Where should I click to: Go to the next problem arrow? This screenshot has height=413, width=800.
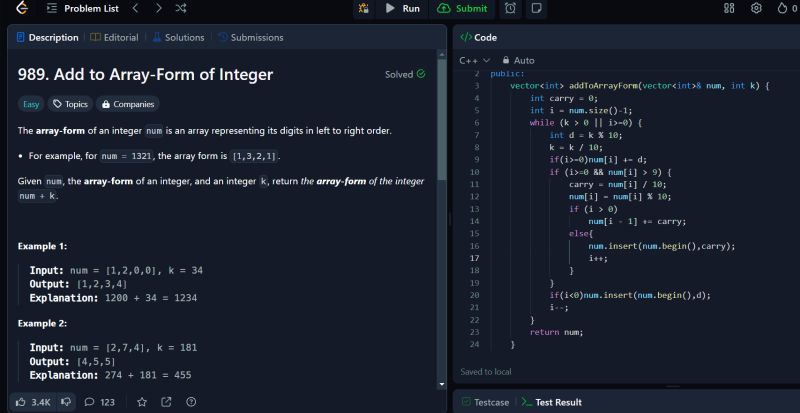coord(159,8)
